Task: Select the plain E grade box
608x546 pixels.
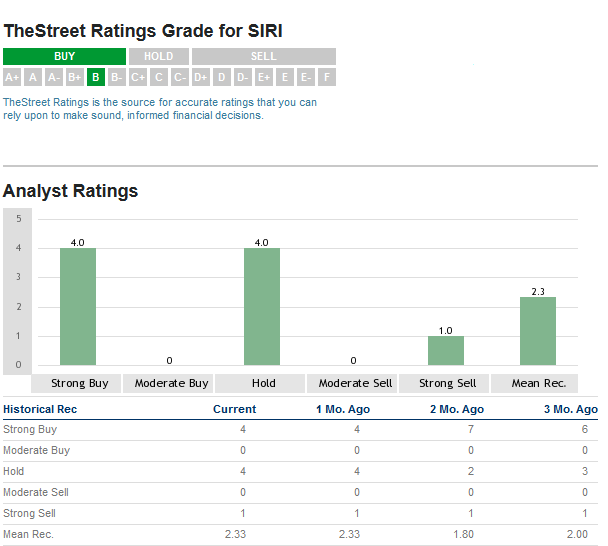Action: click(285, 77)
